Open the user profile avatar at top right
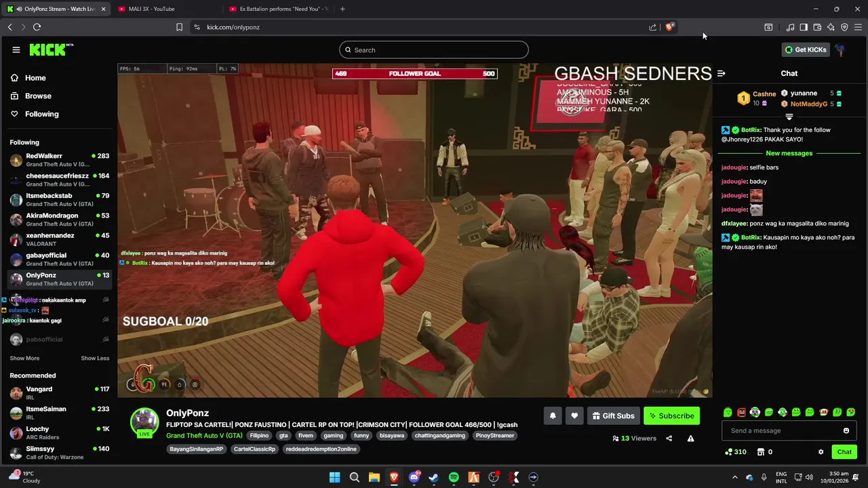 click(840, 49)
